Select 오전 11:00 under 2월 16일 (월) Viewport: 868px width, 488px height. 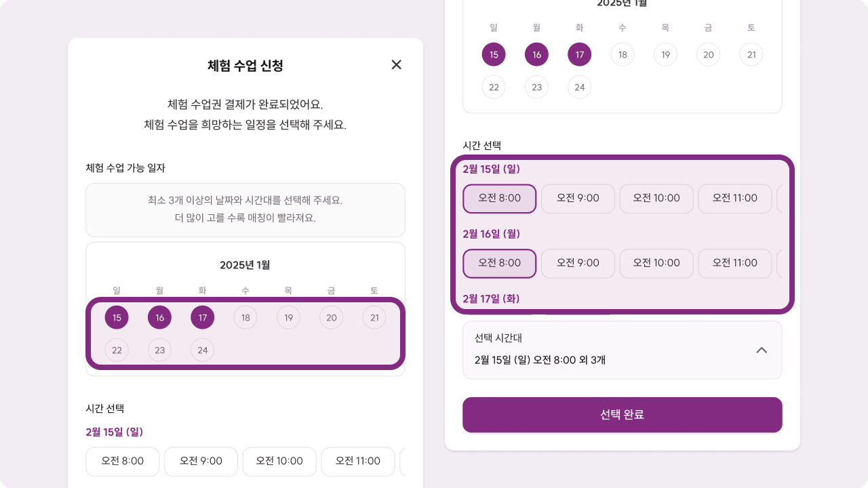735,263
